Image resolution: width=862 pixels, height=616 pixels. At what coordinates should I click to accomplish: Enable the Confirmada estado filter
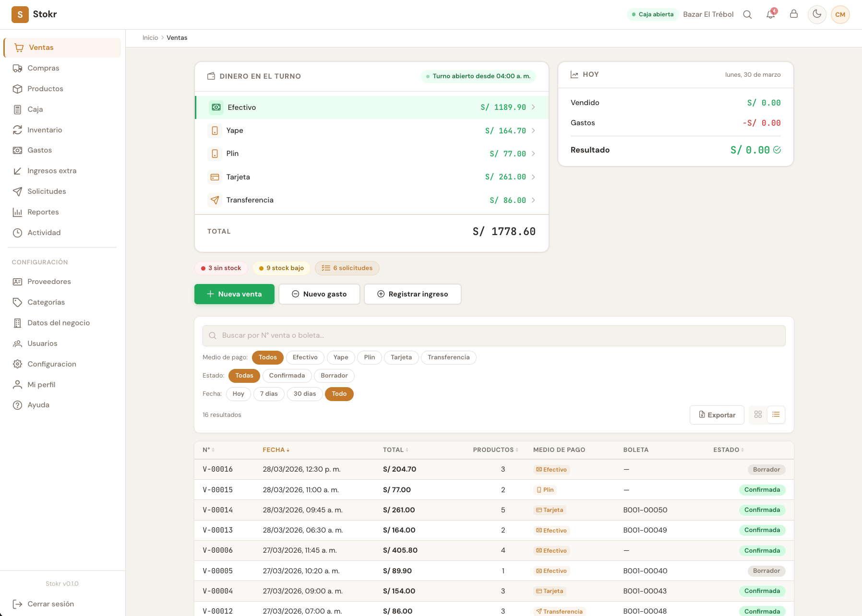[x=287, y=376]
